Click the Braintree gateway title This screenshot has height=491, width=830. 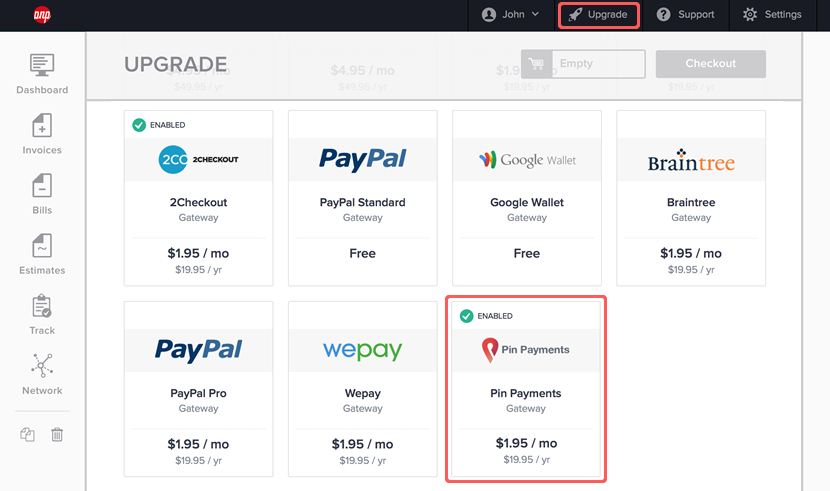(x=691, y=203)
